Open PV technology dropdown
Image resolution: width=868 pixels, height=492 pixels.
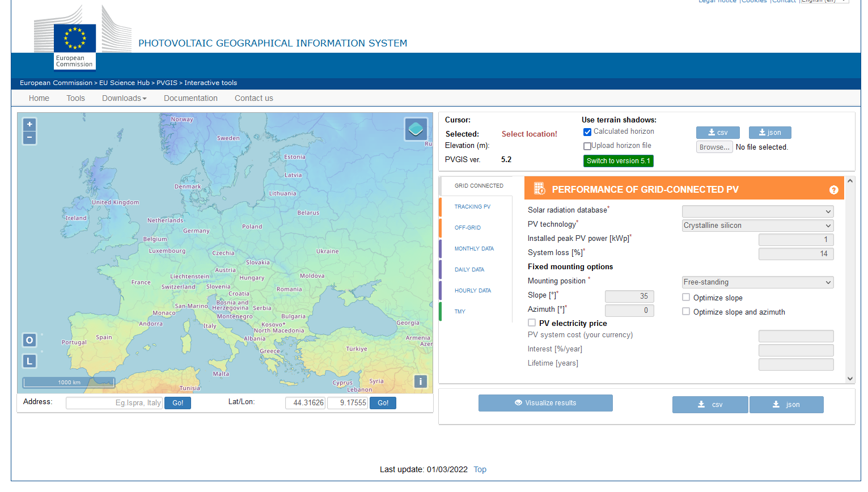(x=758, y=226)
